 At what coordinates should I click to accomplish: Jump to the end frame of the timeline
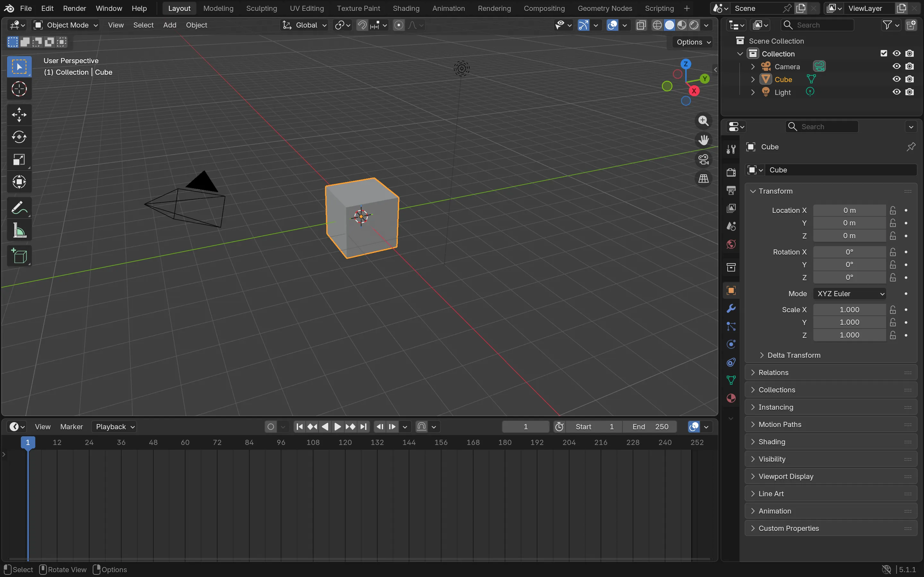pyautogui.click(x=364, y=427)
